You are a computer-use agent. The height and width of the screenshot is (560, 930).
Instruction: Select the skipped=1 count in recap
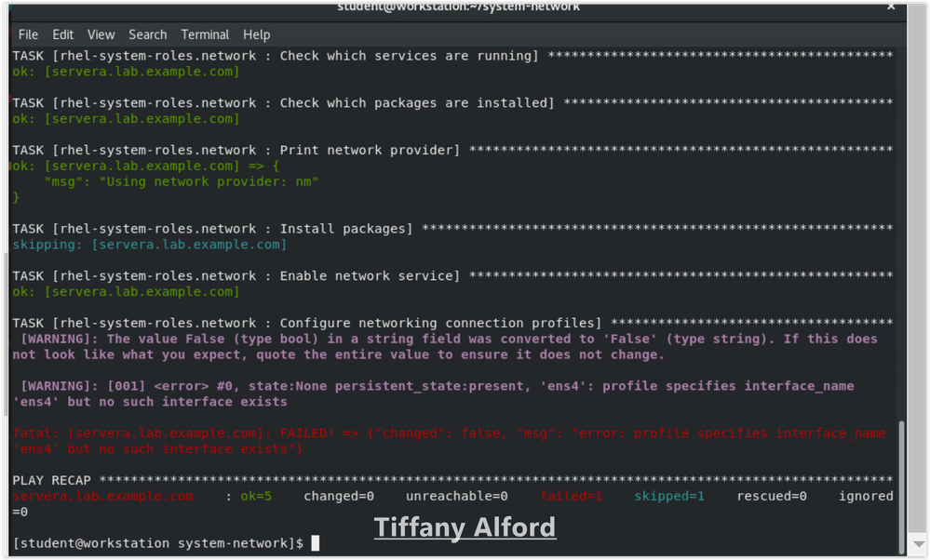[x=668, y=496]
